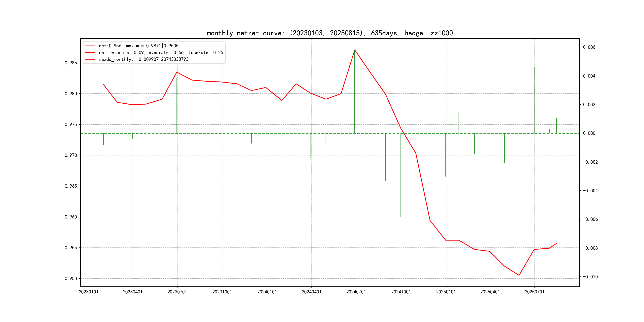The image size is (644, 322).
Task: Click the 20230101 x-axis tick label
Action: [x=88, y=292]
